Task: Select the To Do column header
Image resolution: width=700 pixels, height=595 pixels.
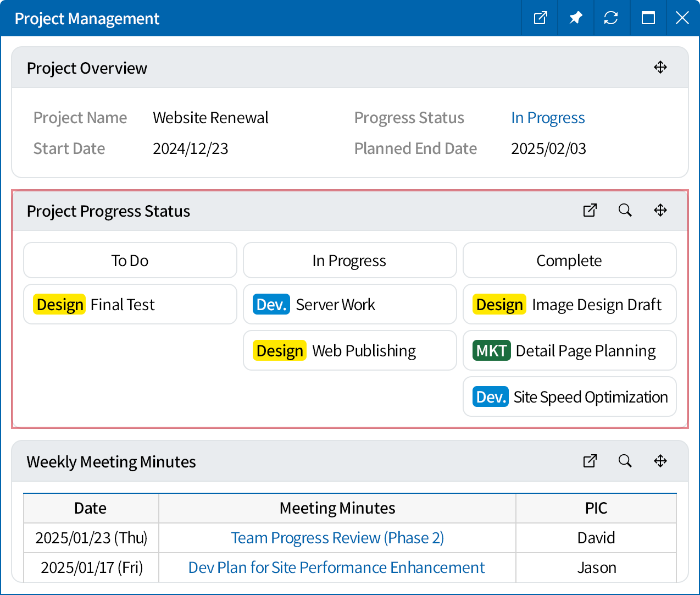Action: click(130, 260)
